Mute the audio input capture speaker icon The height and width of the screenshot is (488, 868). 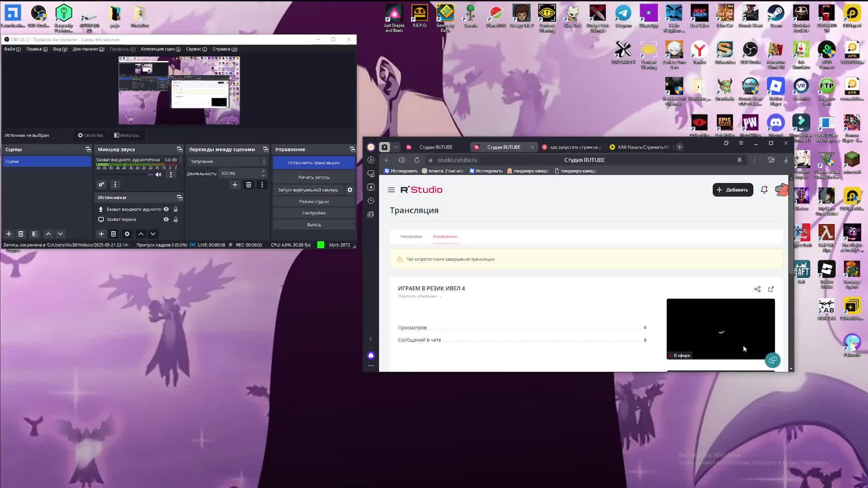point(158,174)
